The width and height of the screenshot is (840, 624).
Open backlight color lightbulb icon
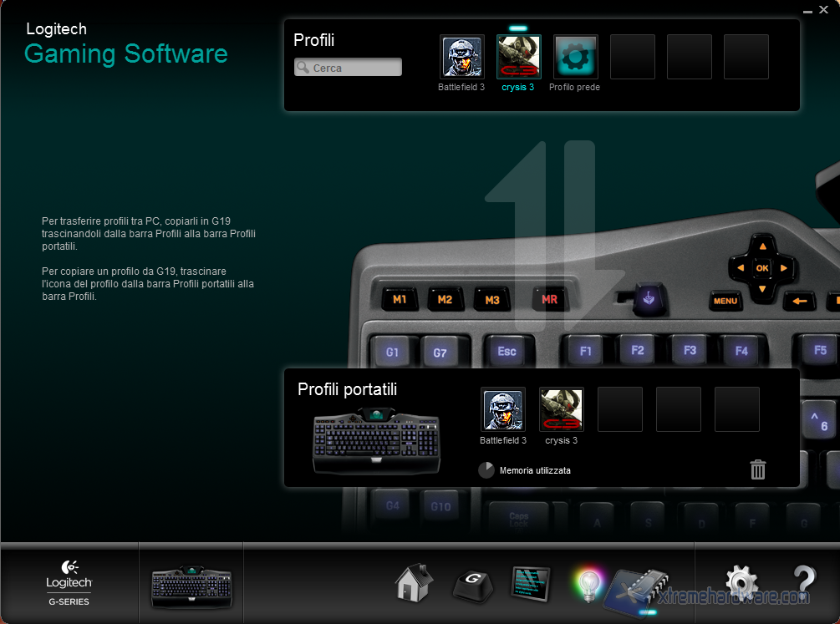pyautogui.click(x=588, y=584)
